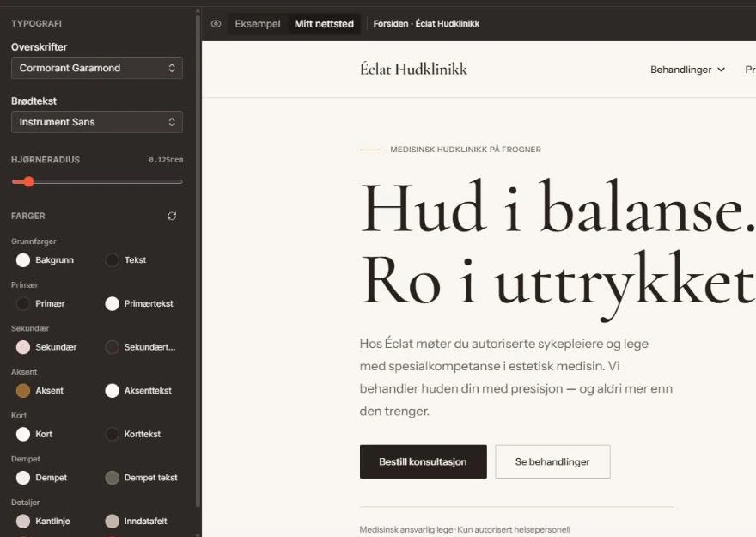Click the MEDISINSK HUDKLINIKK PÅ FROGNER label

point(466,150)
